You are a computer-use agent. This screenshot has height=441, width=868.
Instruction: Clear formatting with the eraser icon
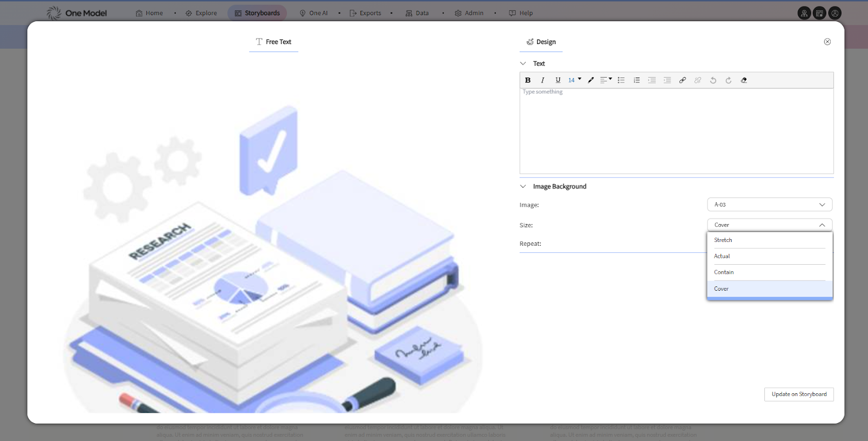(x=744, y=80)
